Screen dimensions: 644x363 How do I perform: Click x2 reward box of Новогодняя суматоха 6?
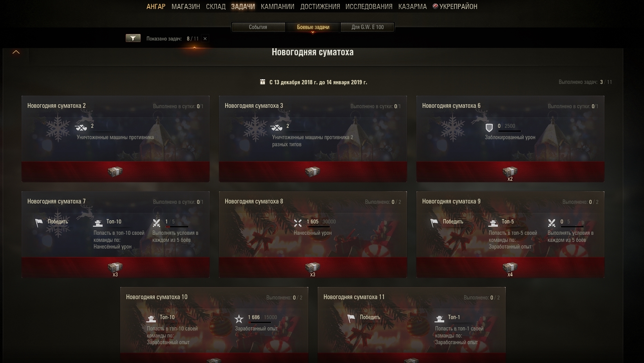(x=510, y=172)
